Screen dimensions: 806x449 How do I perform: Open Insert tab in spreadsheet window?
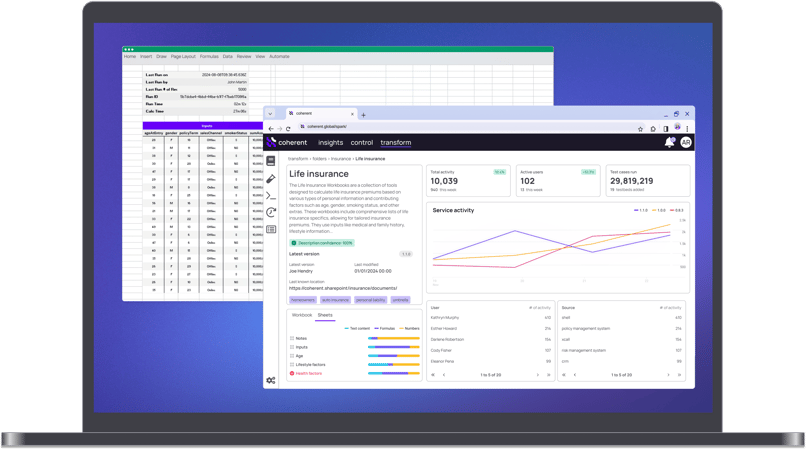[146, 57]
